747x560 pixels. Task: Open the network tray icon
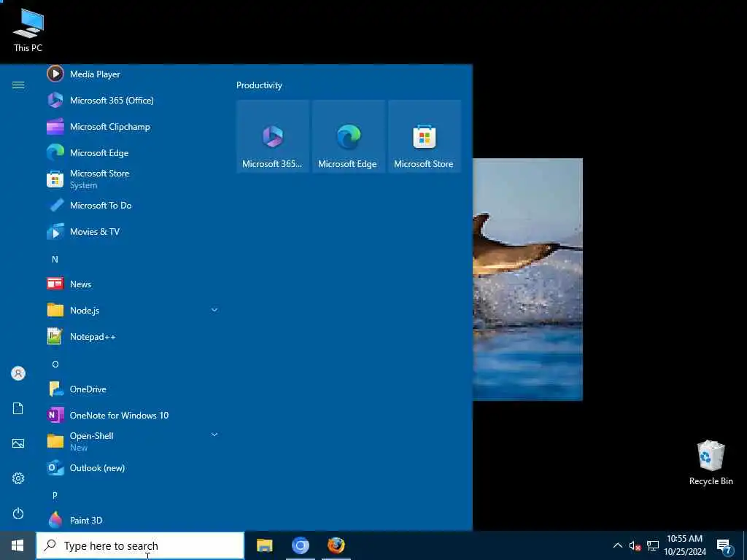coord(653,545)
